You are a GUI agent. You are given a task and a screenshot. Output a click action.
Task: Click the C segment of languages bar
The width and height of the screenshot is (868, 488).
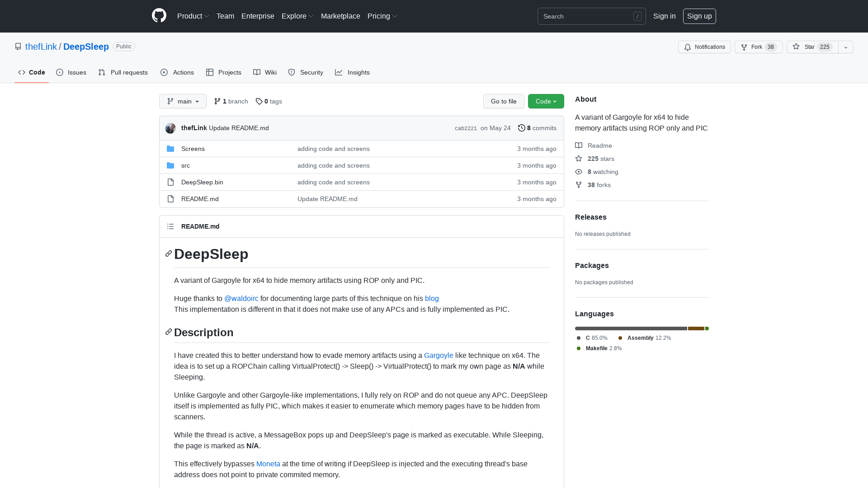[631, 328]
